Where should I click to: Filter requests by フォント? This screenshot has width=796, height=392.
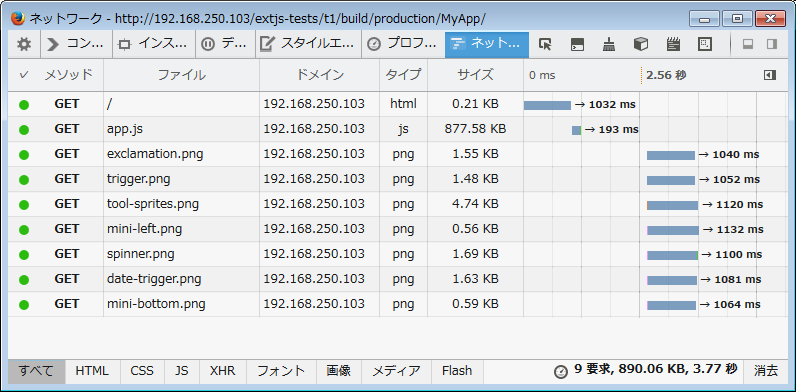point(281,371)
